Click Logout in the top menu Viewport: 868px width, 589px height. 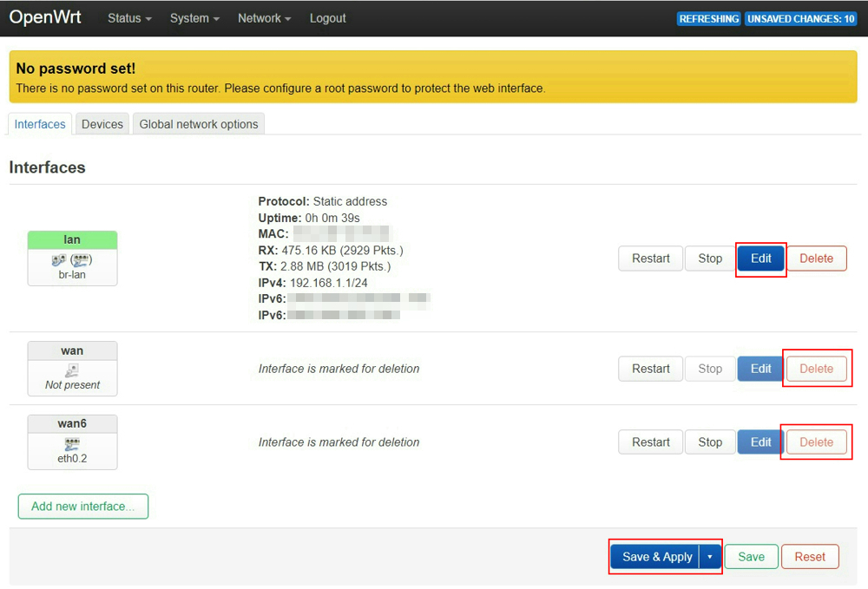[x=327, y=17]
